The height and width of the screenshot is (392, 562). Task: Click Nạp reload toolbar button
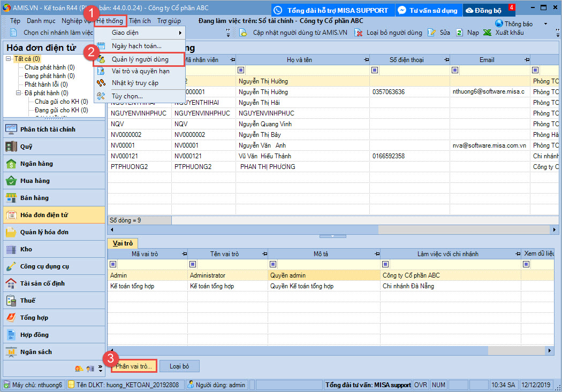[x=460, y=33]
